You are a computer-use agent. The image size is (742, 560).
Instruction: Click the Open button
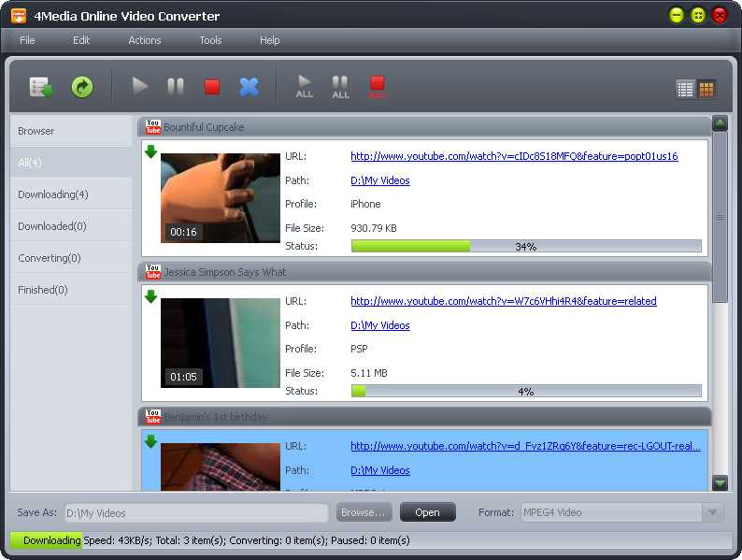click(x=427, y=512)
